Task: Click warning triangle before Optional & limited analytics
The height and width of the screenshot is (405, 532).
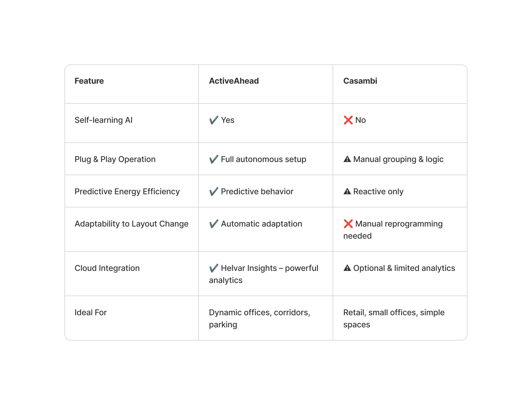Action: 347,268
